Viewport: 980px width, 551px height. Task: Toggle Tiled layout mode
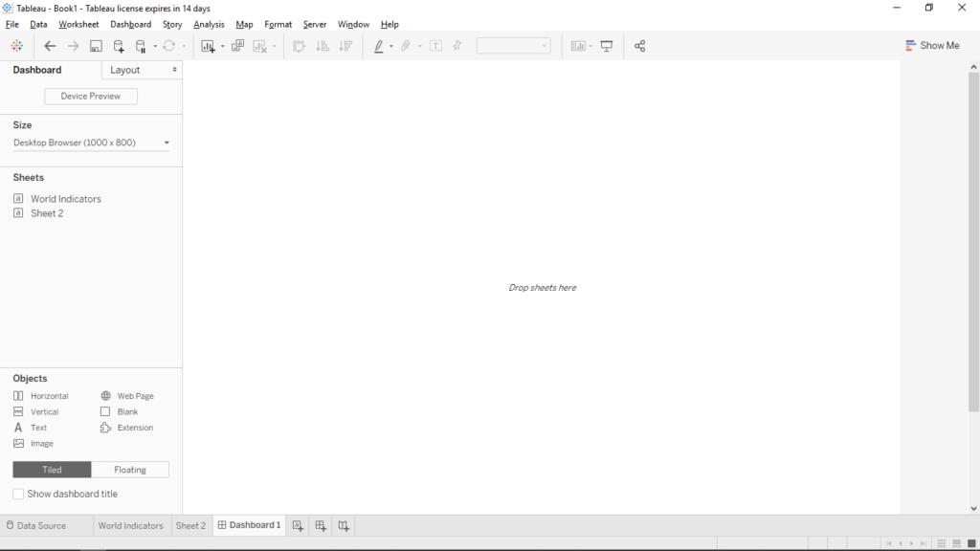[x=51, y=470]
